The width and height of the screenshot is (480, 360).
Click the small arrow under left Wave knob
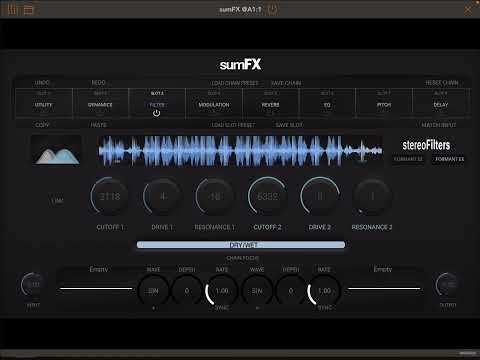coord(154,308)
